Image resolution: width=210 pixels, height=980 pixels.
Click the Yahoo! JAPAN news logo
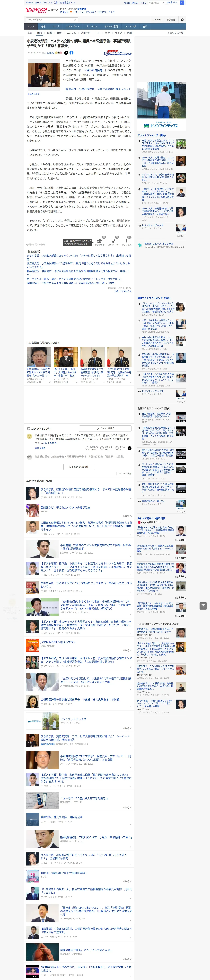pyautogui.click(x=42, y=10)
